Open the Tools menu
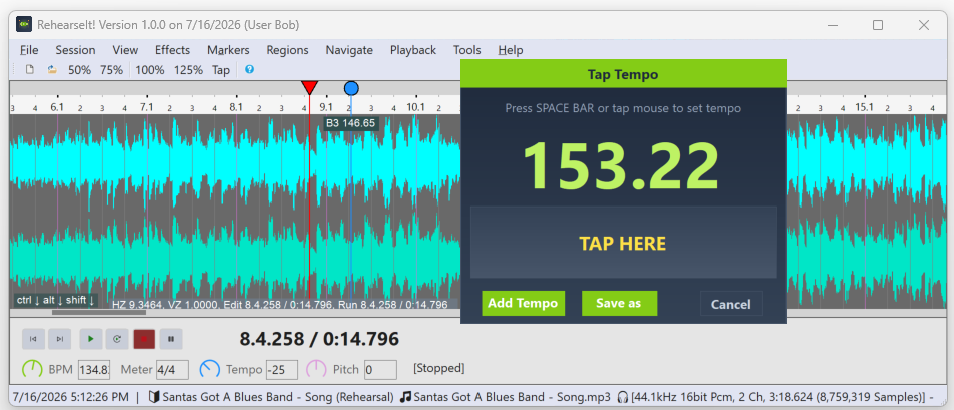 tap(467, 50)
